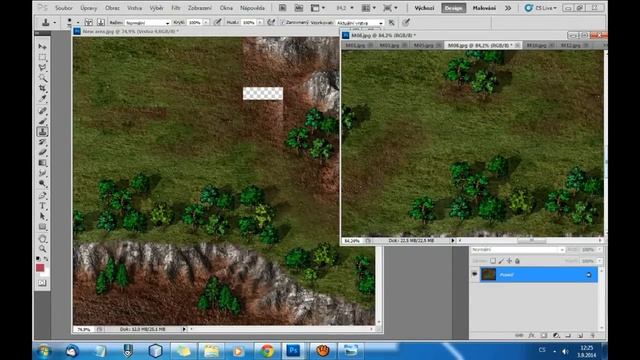This screenshot has width=640, height=360.
Task: Open Quick Mask mode at toolbox bottom
Action: pos(42,282)
